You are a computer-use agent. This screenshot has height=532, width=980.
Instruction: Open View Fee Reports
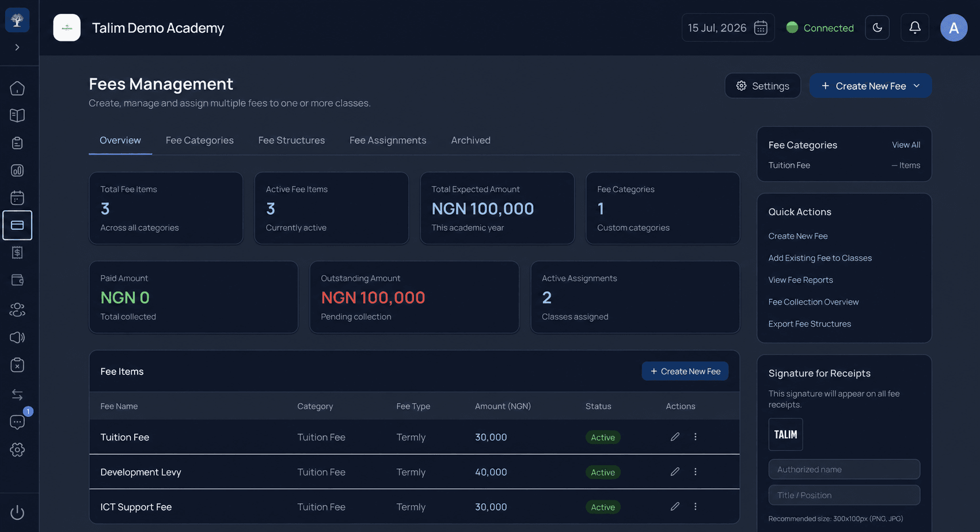pos(801,280)
